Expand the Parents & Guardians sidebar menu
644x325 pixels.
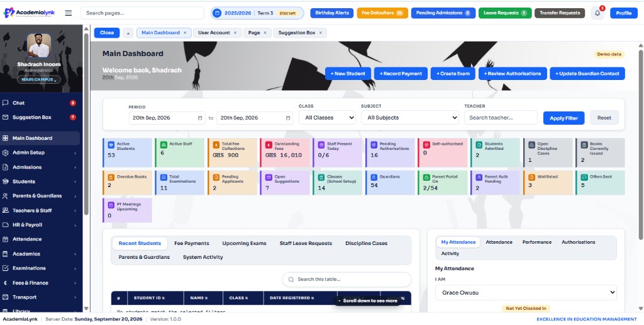(x=40, y=196)
